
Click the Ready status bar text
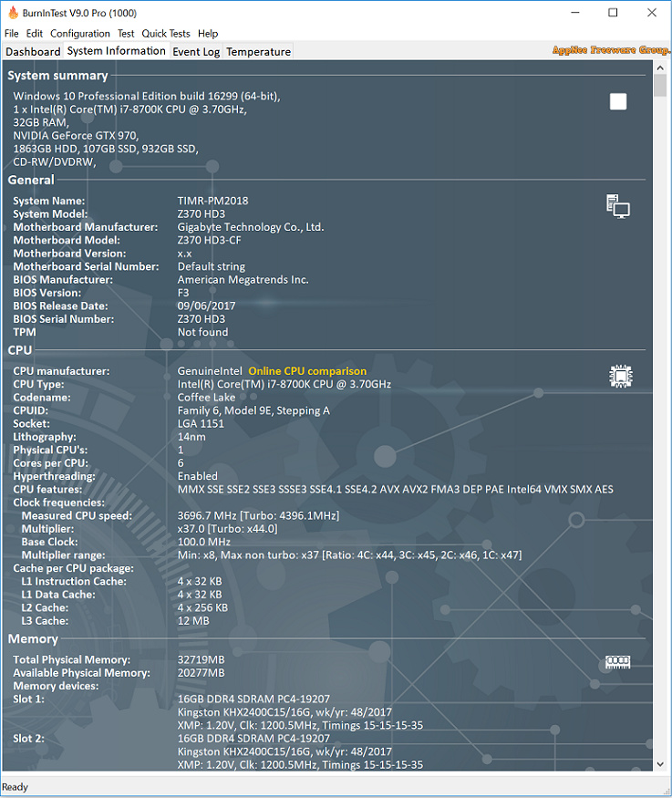click(15, 787)
